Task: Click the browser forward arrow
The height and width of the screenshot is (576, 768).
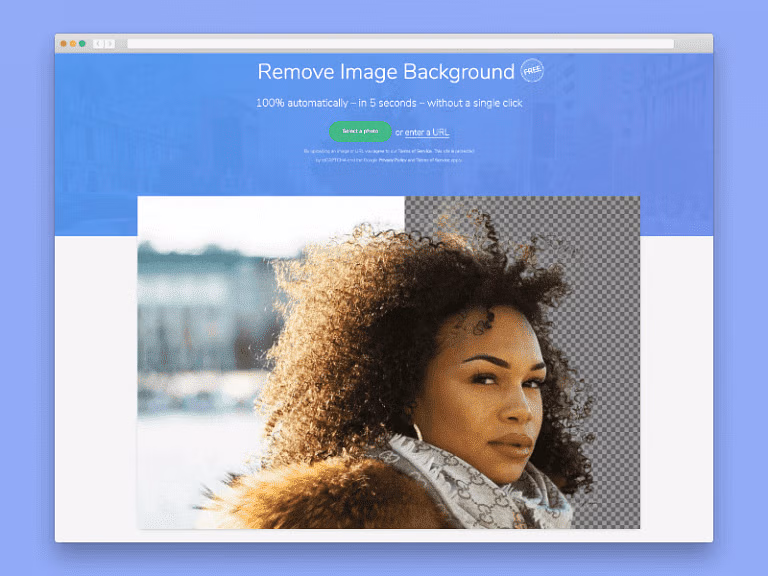Action: coord(109,44)
